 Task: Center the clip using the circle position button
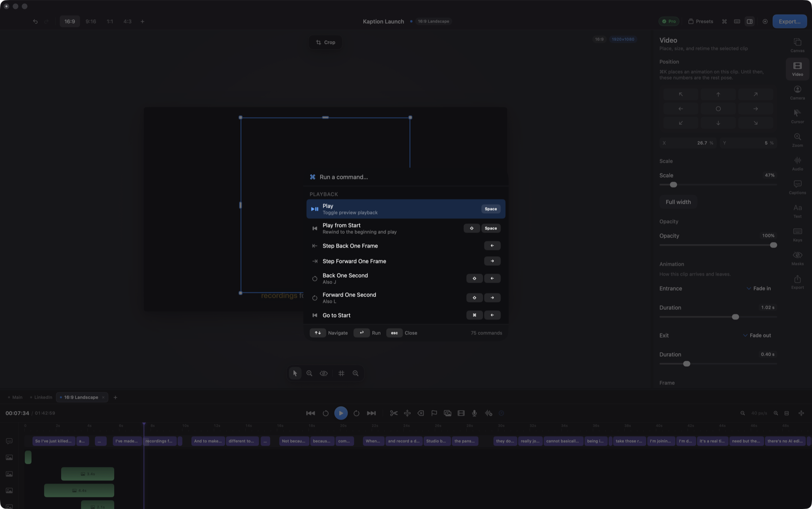[x=718, y=109]
